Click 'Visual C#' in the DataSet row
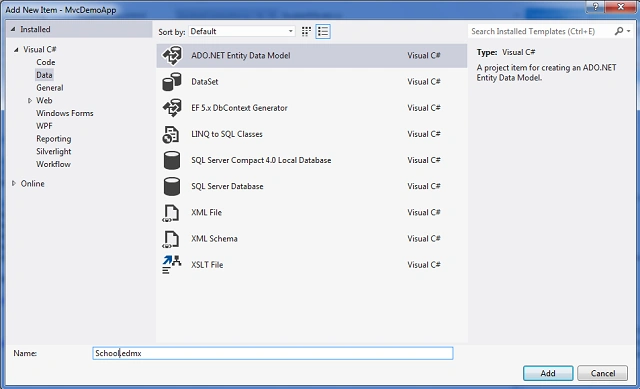The height and width of the screenshot is (389, 640). [x=424, y=82]
